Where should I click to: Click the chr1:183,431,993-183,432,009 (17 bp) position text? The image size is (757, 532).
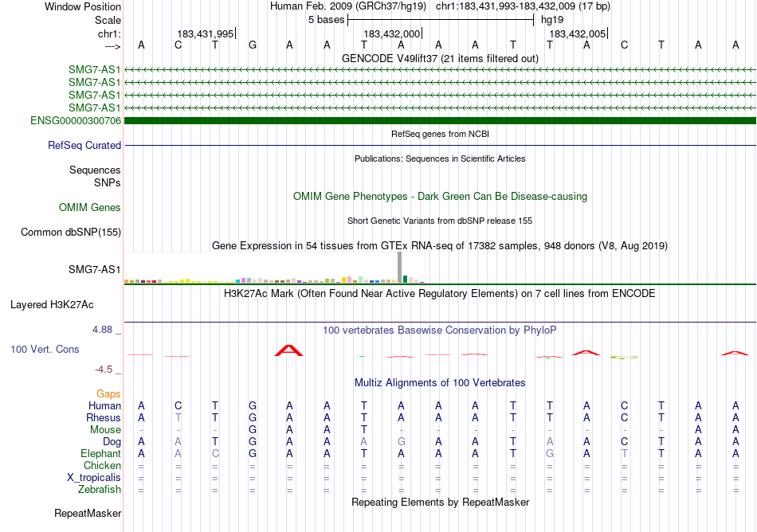[523, 6]
